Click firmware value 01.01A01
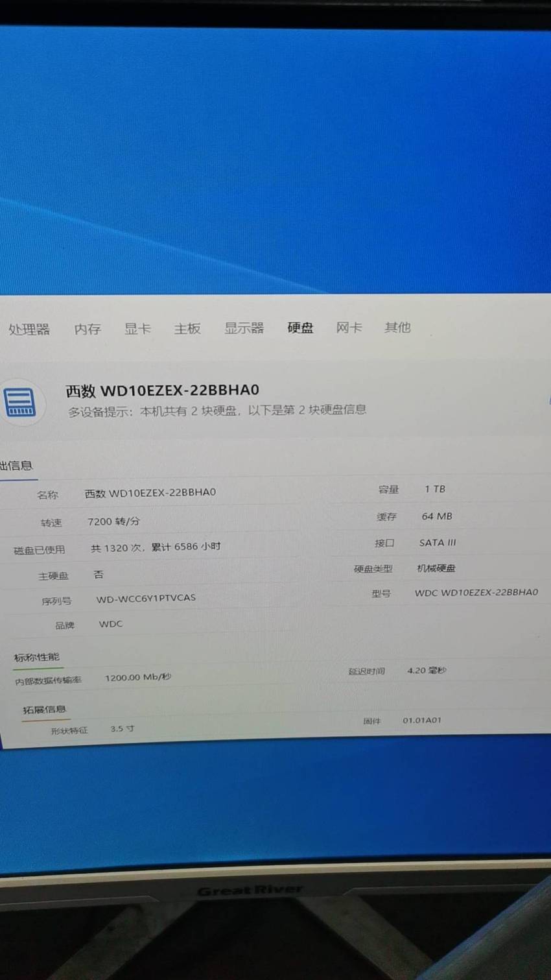Screen dimensions: 551x980 (422, 721)
